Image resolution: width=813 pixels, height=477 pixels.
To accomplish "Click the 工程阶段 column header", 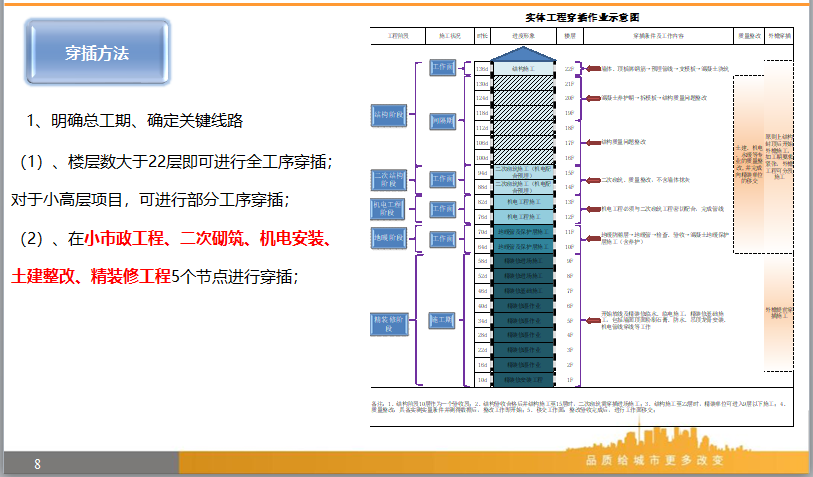I will click(x=398, y=36).
